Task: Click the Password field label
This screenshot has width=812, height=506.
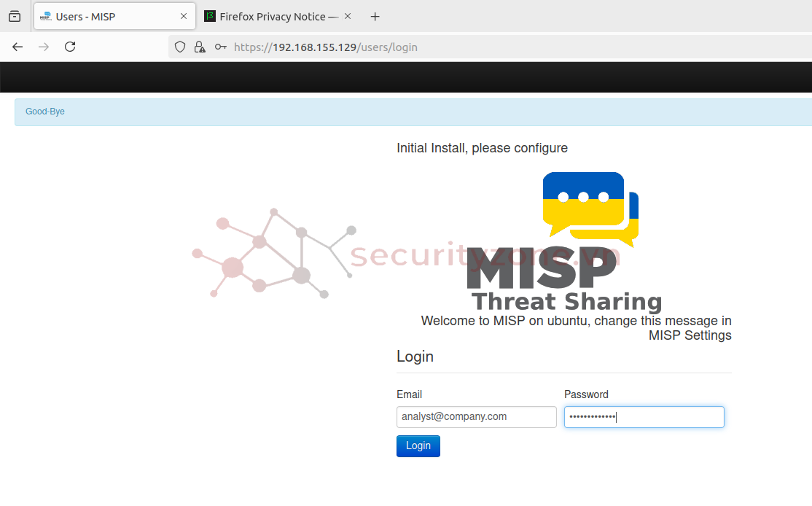Action: [586, 394]
